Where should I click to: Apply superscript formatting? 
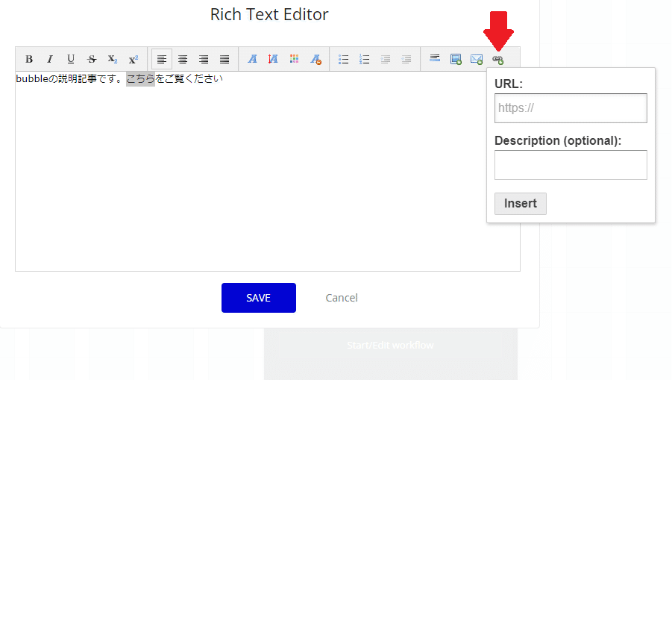tap(134, 59)
